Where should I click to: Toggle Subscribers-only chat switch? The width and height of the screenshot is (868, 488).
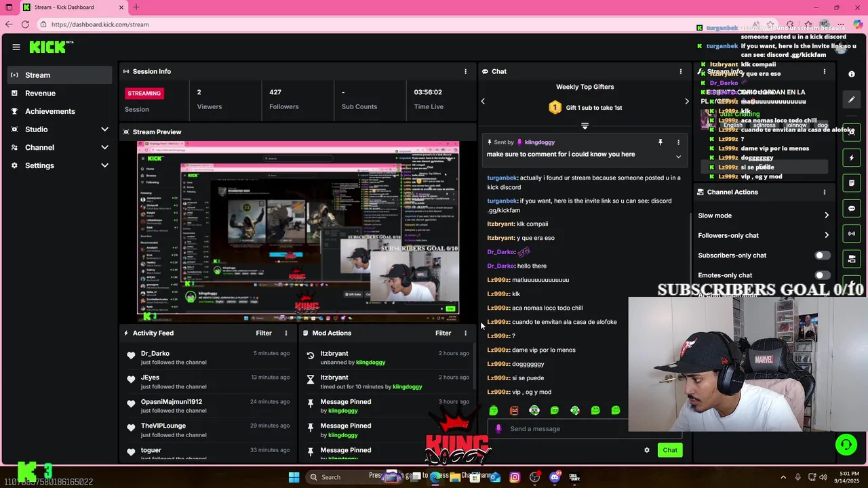coord(822,256)
